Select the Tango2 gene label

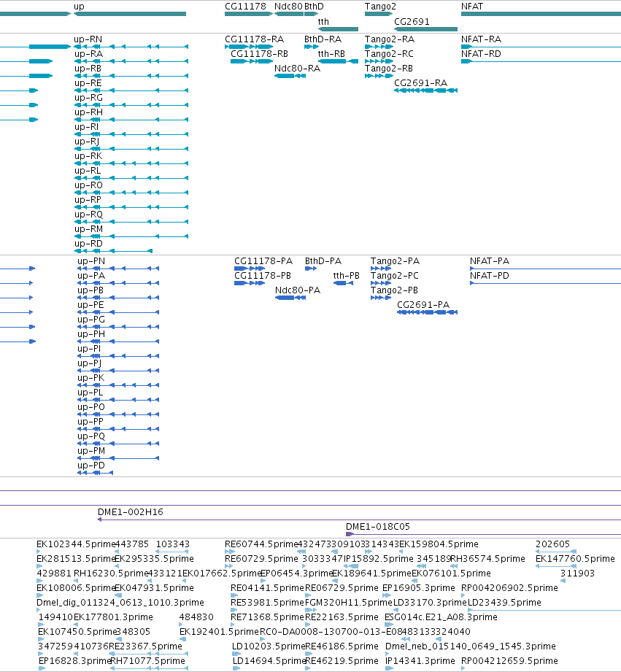click(x=380, y=7)
